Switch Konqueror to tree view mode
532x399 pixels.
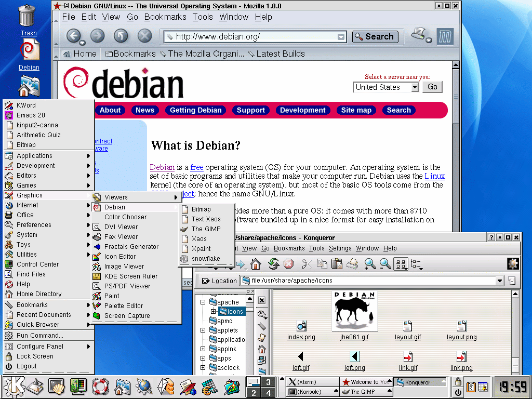(416, 264)
